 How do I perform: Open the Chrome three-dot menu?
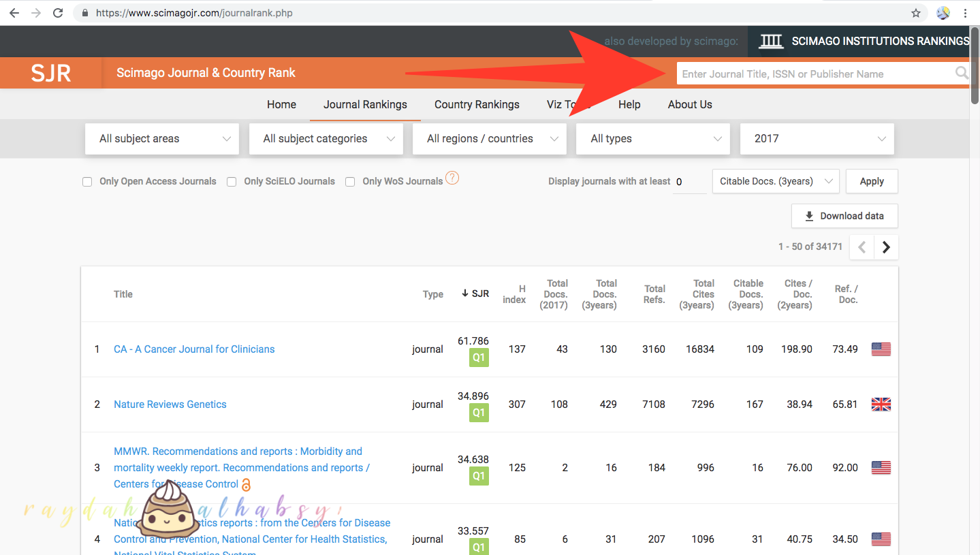tap(965, 13)
